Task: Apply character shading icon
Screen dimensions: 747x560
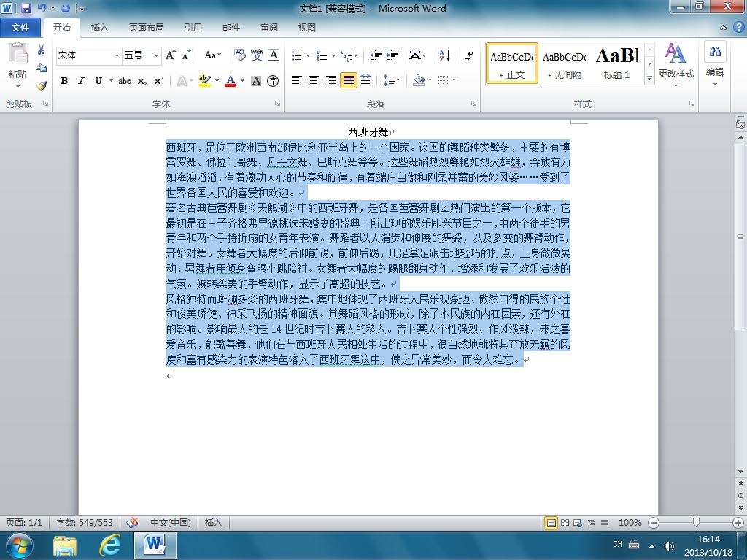Action: tap(256, 81)
